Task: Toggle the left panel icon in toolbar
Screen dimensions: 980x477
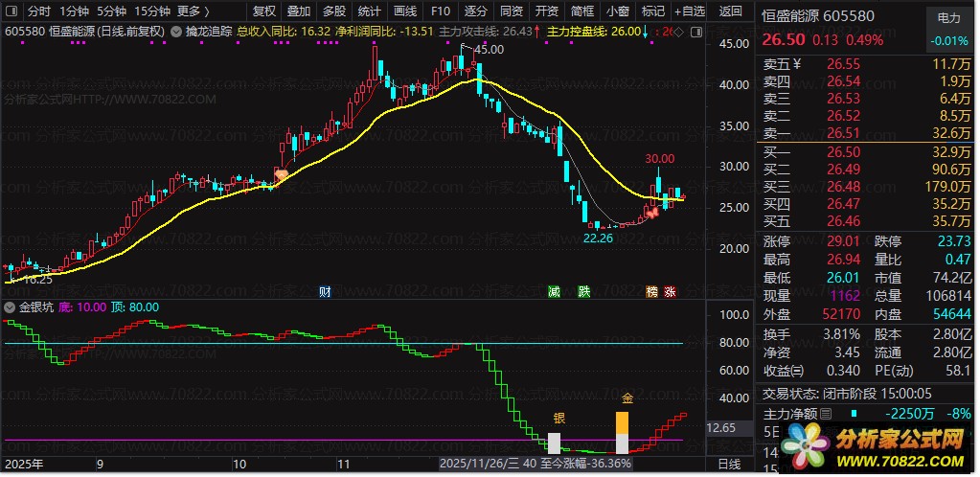Action: click(11, 11)
